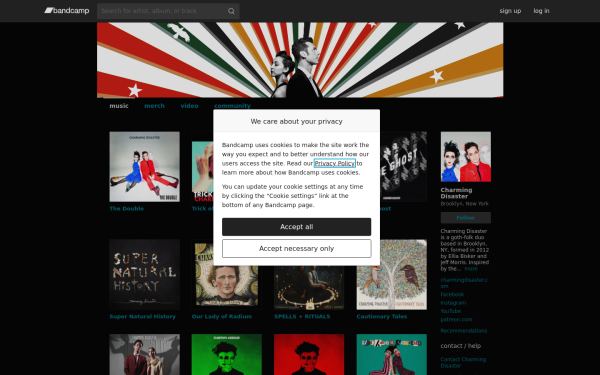The height and width of the screenshot is (375, 600).
Task: Click the Charming Disaster artist name
Action: [456, 193]
